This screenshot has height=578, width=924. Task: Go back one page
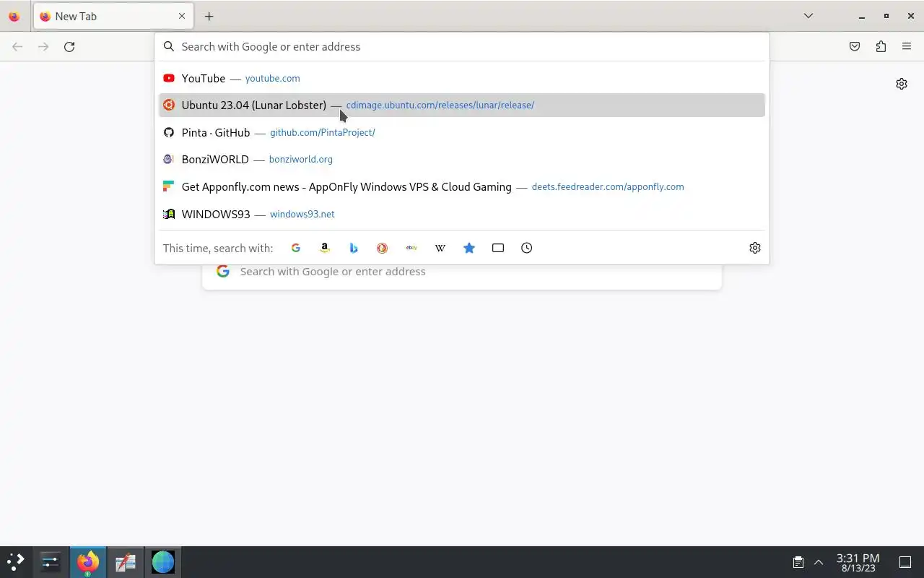(17, 46)
